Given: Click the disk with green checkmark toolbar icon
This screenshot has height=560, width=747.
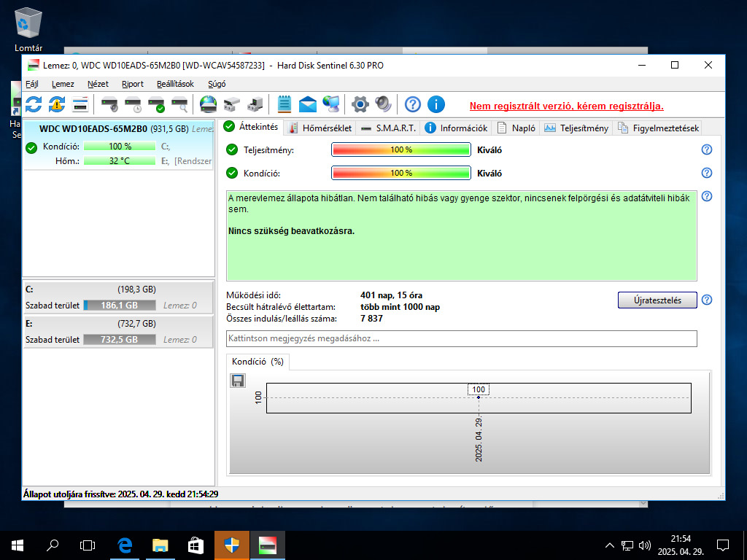Looking at the screenshot, I should click(157, 104).
